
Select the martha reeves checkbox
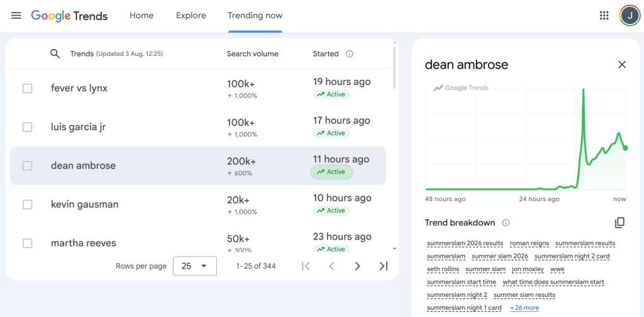click(28, 243)
